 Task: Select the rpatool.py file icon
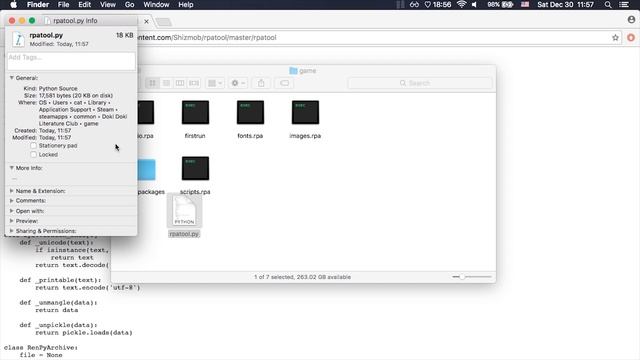tap(184, 211)
